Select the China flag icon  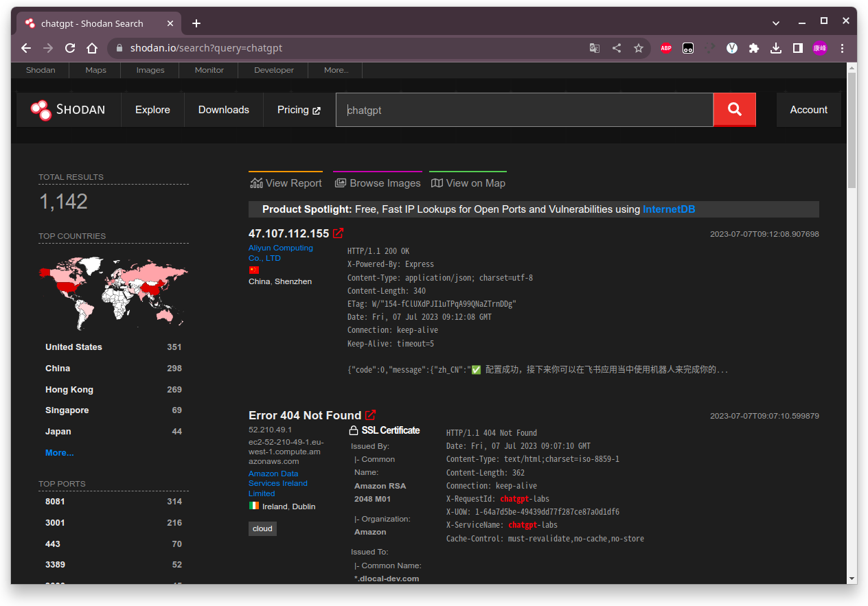click(x=254, y=270)
